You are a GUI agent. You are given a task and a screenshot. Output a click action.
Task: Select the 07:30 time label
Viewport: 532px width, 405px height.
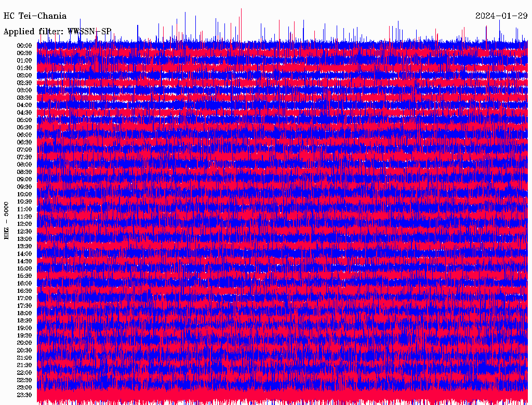click(x=24, y=157)
